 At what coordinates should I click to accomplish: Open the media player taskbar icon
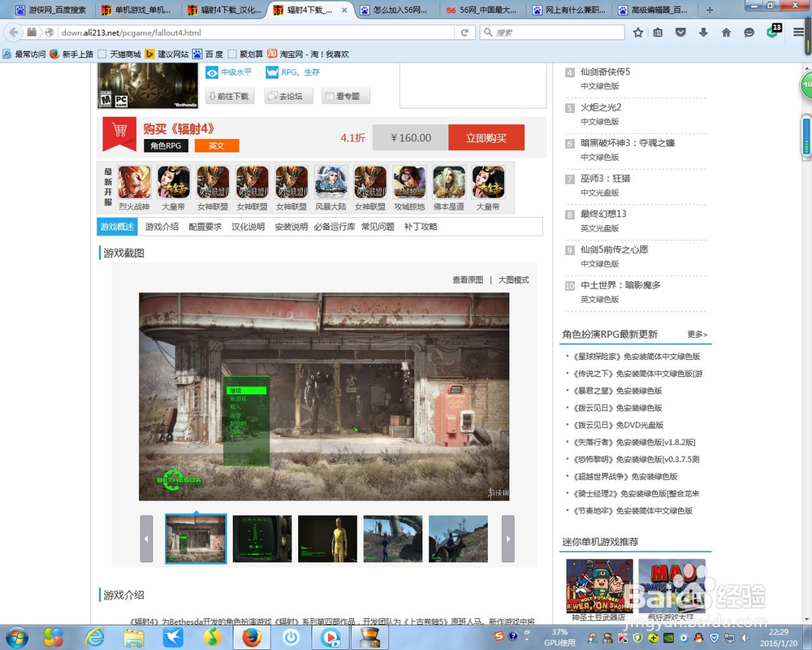pyautogui.click(x=330, y=637)
